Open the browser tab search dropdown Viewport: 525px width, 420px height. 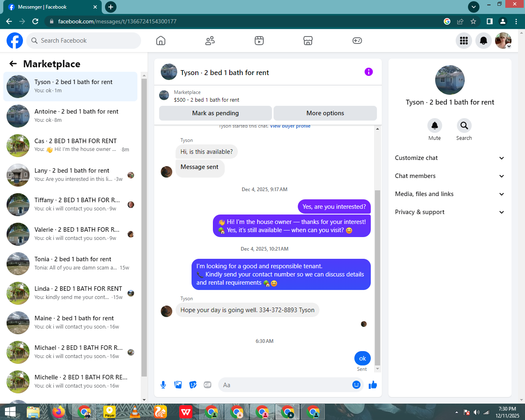(474, 7)
